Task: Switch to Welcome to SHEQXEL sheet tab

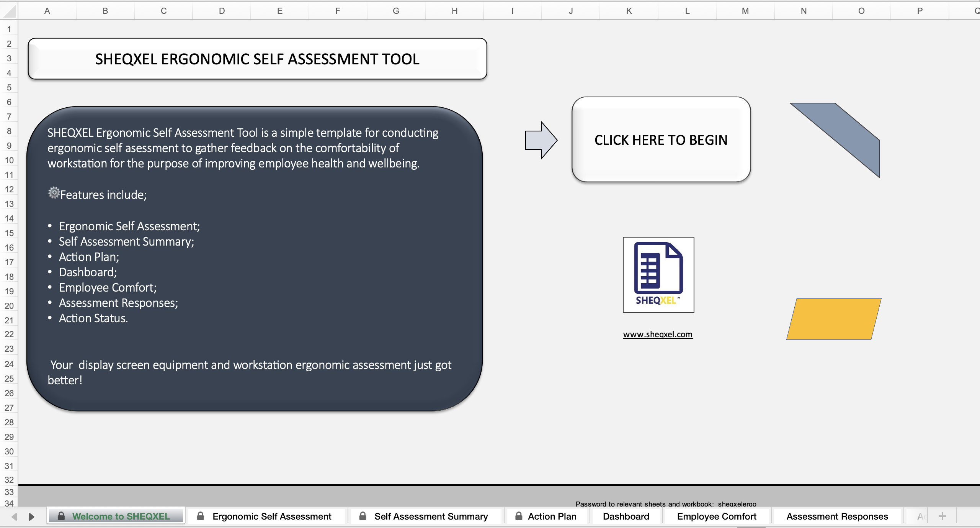Action: click(116, 516)
